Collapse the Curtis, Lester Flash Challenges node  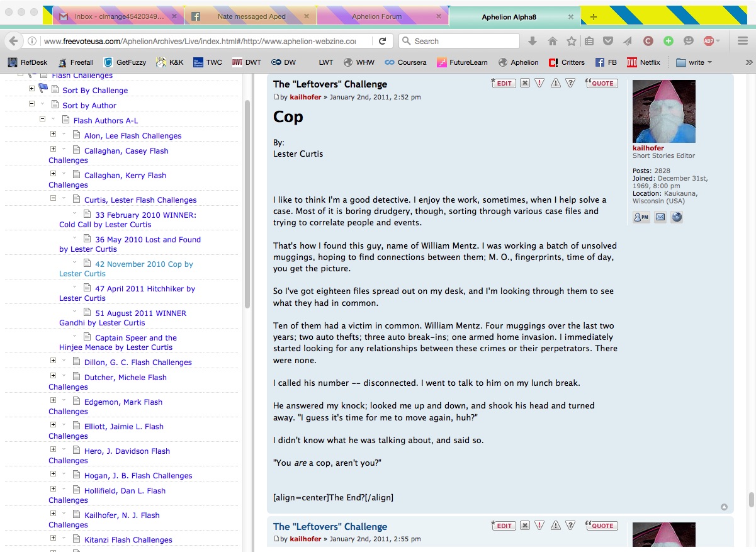(x=53, y=198)
